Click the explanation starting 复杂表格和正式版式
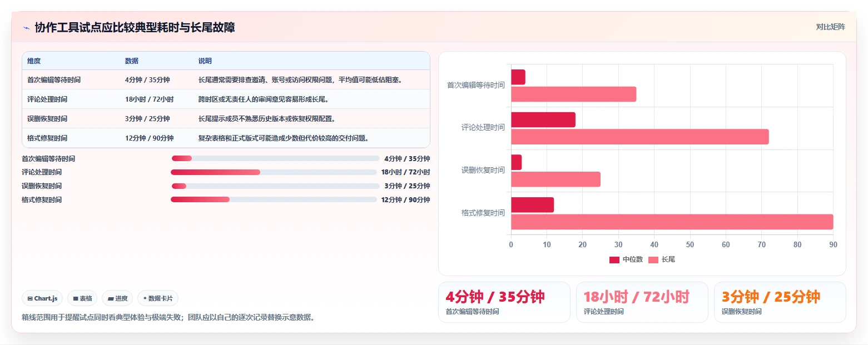This screenshot has height=345, width=868. [x=284, y=138]
